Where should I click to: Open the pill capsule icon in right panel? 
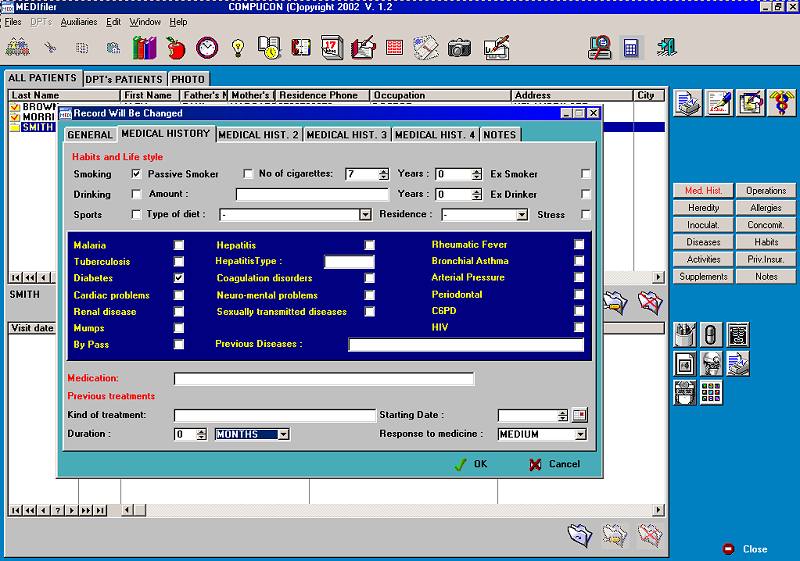[711, 335]
